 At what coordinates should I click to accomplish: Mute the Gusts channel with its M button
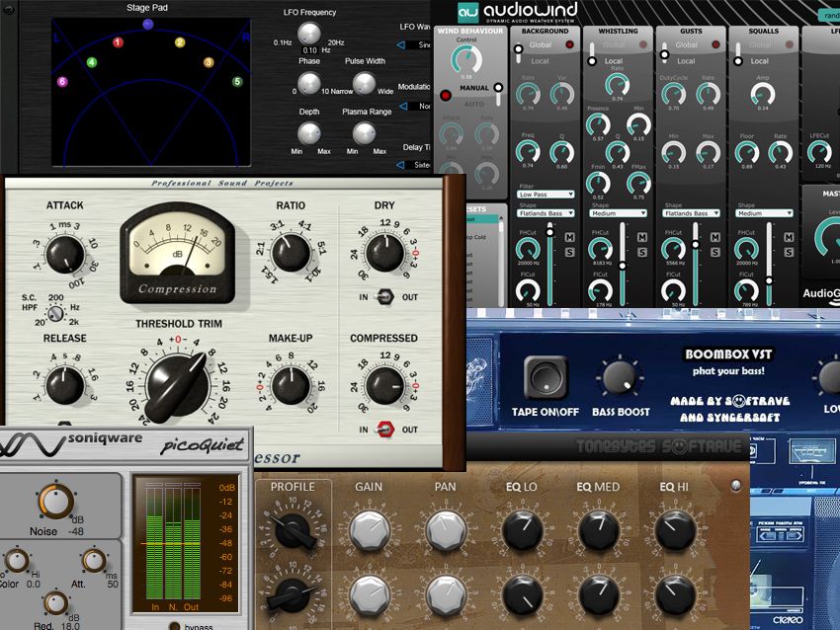coord(714,237)
